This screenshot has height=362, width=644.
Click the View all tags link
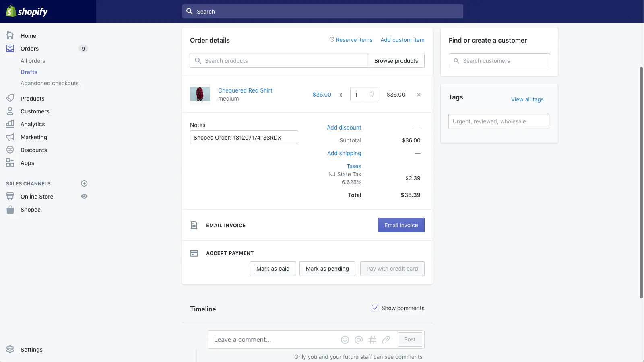coord(527,99)
